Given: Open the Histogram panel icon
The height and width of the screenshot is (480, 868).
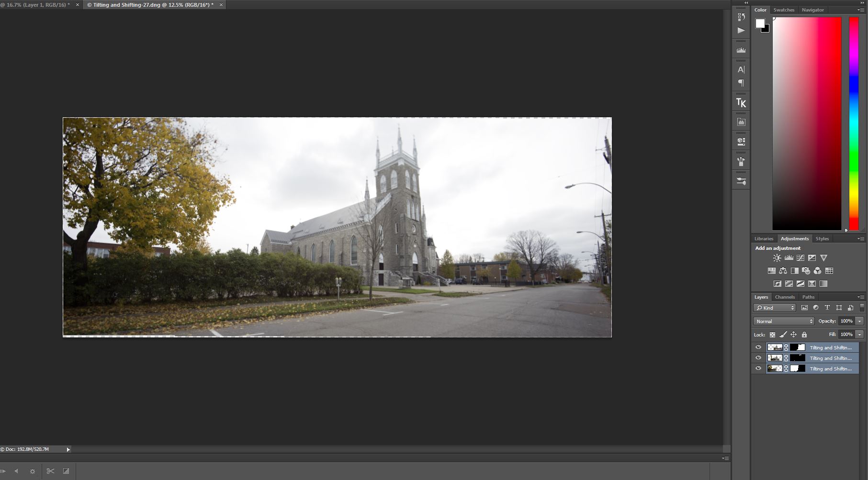Looking at the screenshot, I should [741, 50].
